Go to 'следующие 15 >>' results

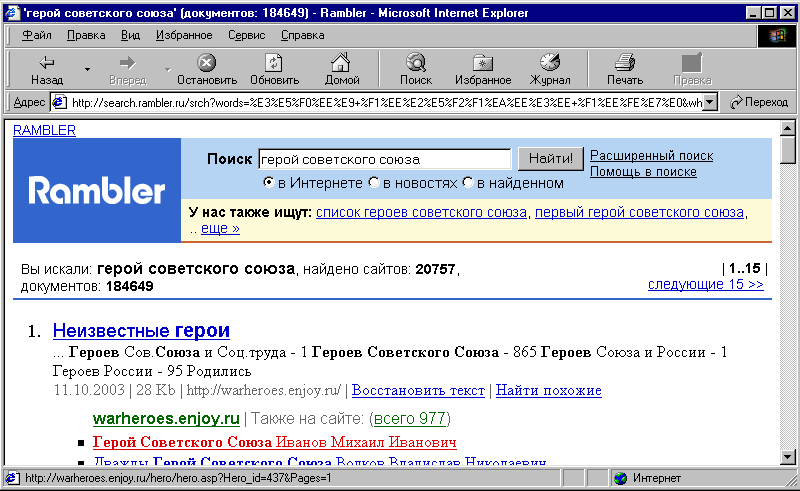(x=706, y=284)
